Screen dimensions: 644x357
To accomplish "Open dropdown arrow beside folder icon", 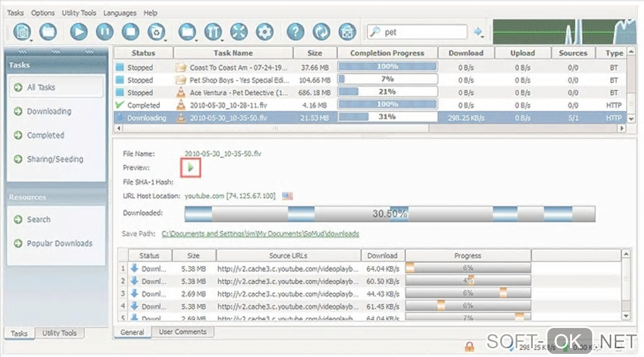I will pos(196,40).
